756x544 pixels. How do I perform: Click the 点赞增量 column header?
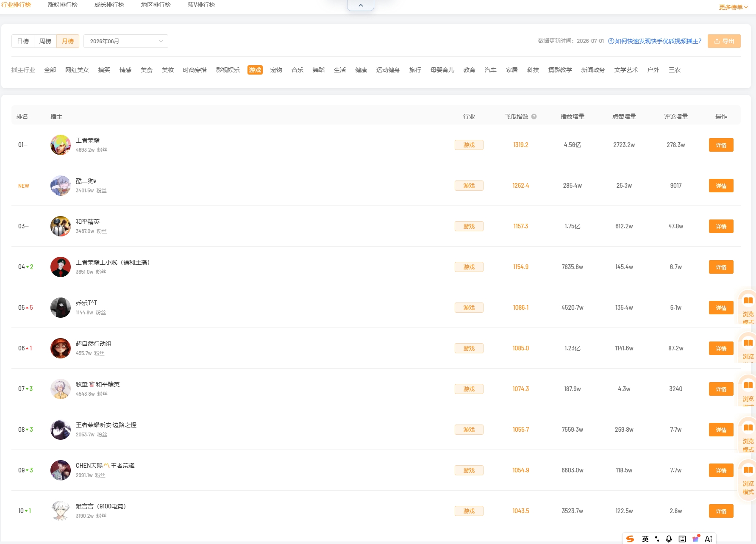click(624, 117)
